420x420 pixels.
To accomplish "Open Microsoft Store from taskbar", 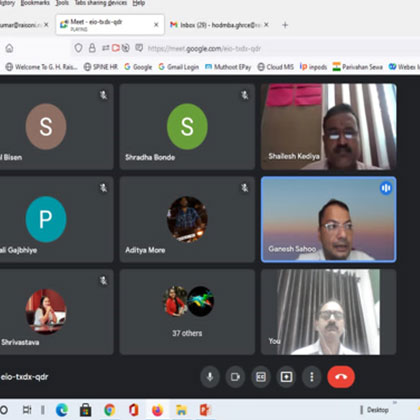I will click(86, 410).
